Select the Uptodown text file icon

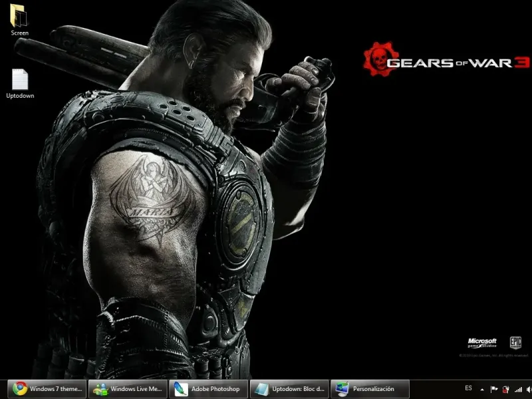(x=20, y=80)
